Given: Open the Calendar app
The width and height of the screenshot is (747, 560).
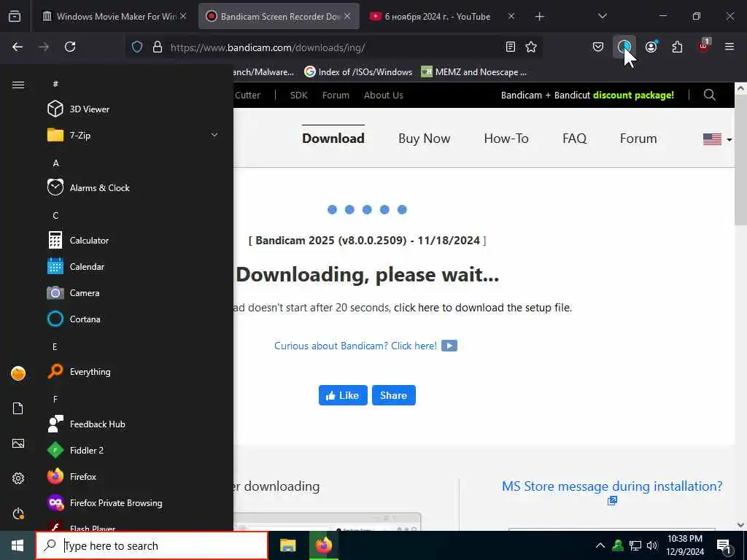Looking at the screenshot, I should [76, 267].
